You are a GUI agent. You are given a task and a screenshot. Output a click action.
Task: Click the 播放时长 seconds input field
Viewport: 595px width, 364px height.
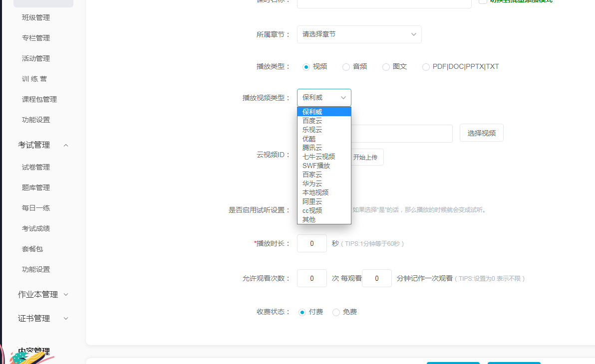pos(311,243)
